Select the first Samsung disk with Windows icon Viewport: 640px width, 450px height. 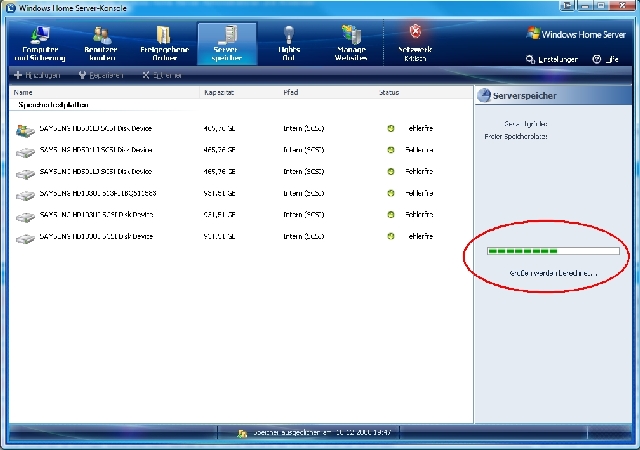(x=25, y=129)
